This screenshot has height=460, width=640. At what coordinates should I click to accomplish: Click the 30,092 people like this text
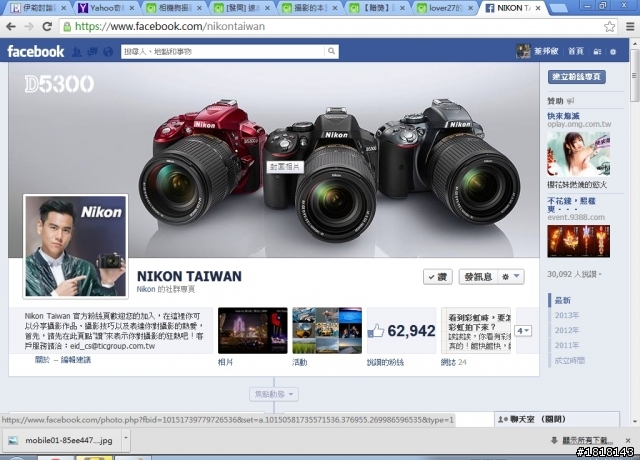[574, 274]
